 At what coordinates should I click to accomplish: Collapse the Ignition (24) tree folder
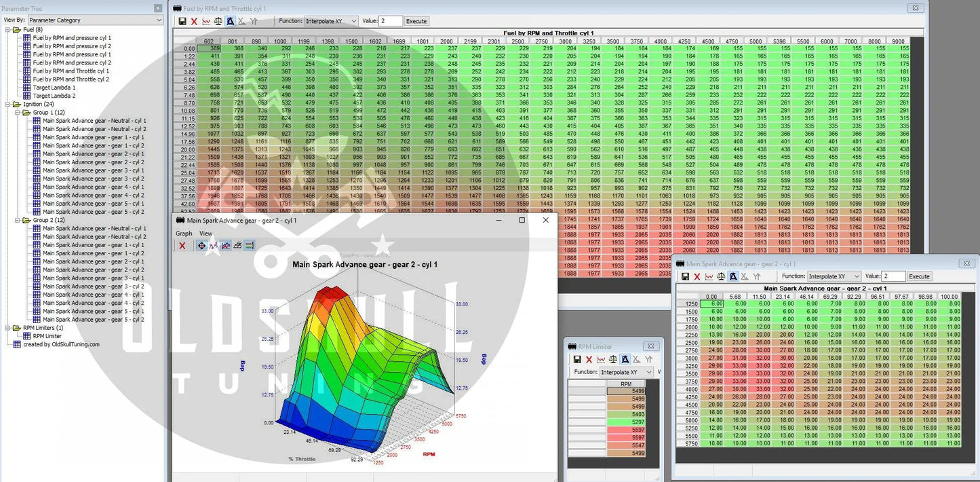[7, 104]
